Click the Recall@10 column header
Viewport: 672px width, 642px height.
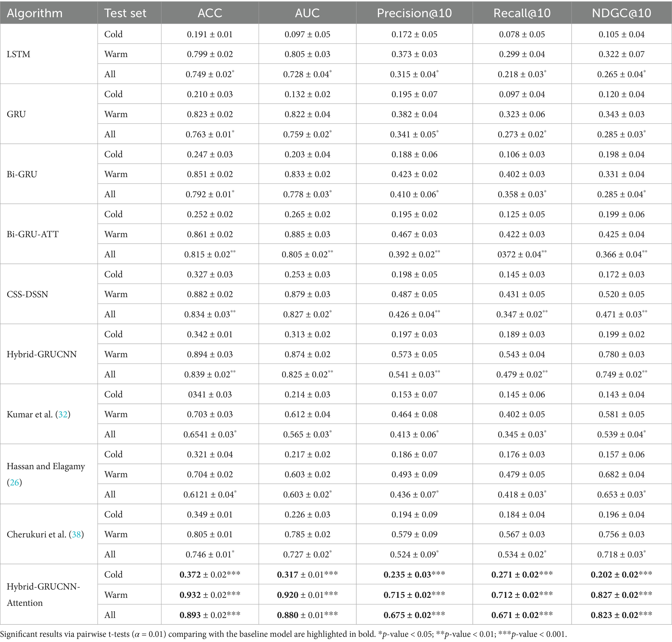pos(522,13)
